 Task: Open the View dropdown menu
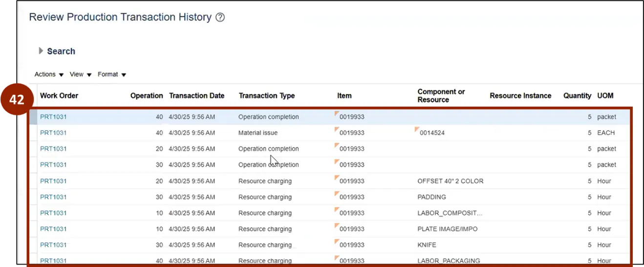(x=81, y=74)
